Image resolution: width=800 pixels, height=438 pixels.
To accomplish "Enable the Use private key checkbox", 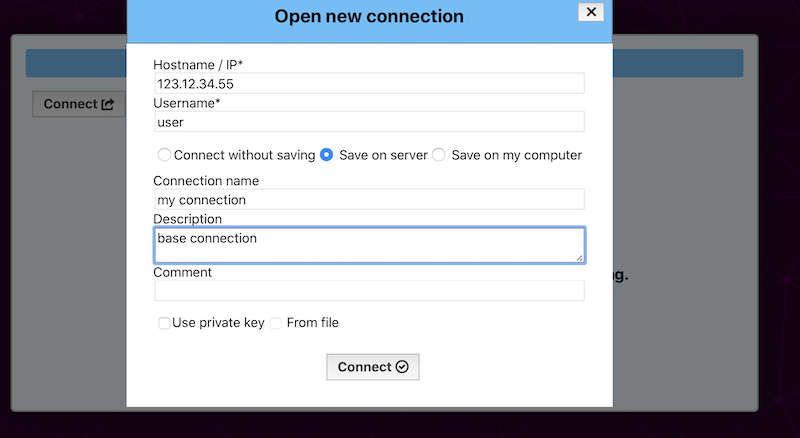I will tap(164, 323).
